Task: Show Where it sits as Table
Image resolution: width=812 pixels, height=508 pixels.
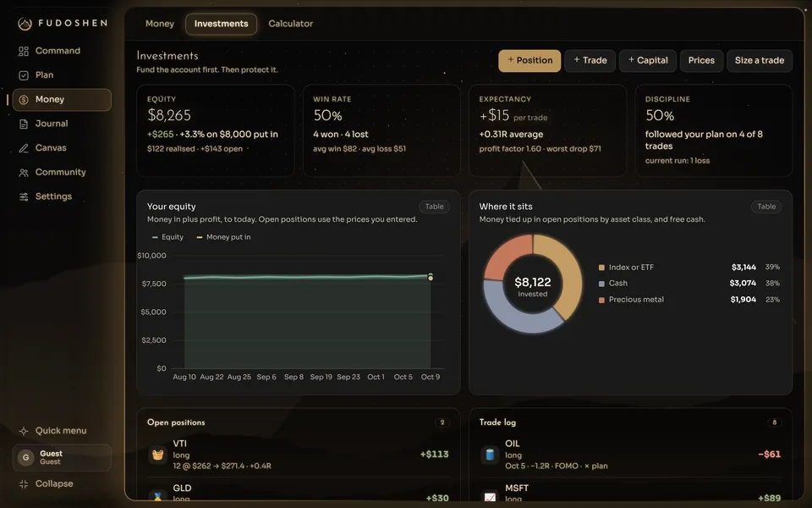Action: 766,207
